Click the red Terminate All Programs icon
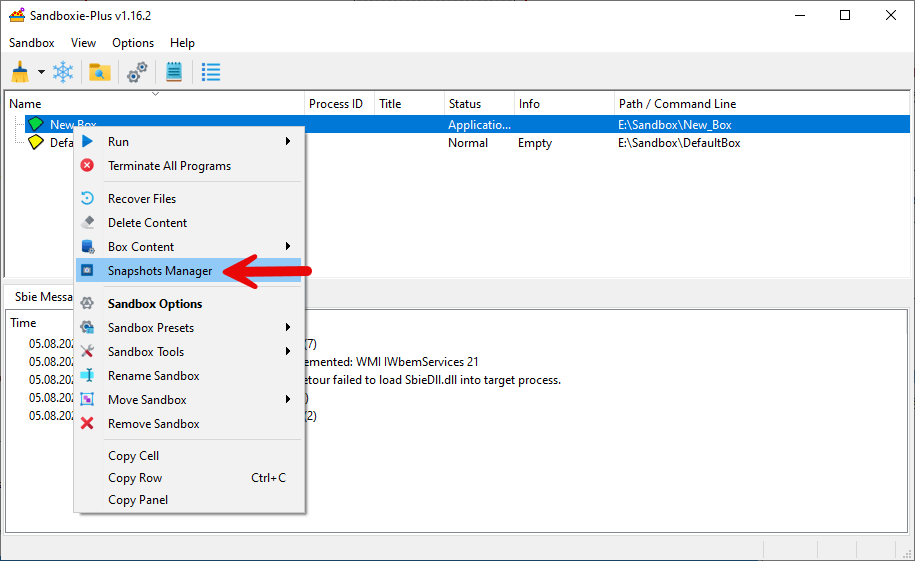915x561 pixels. tap(87, 165)
